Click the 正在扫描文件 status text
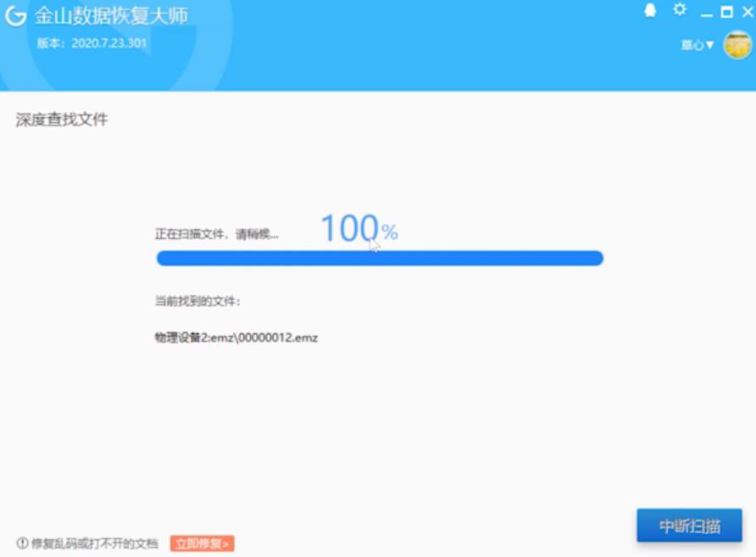 tap(216, 234)
